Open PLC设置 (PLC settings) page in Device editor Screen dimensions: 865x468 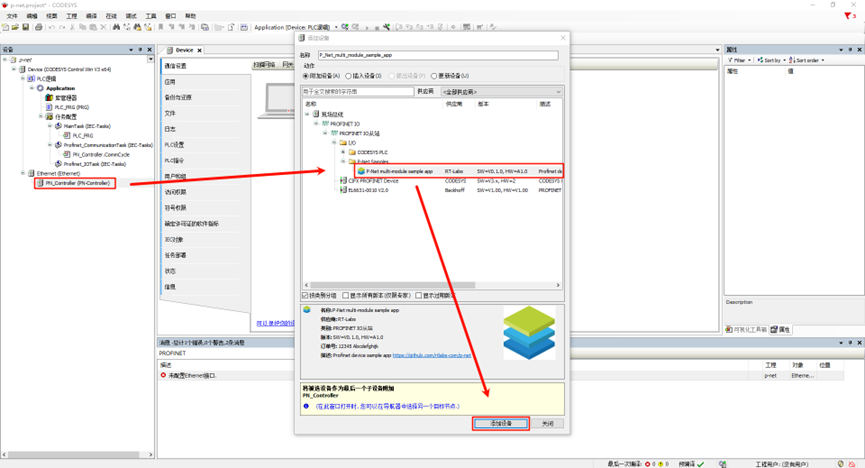coord(174,145)
